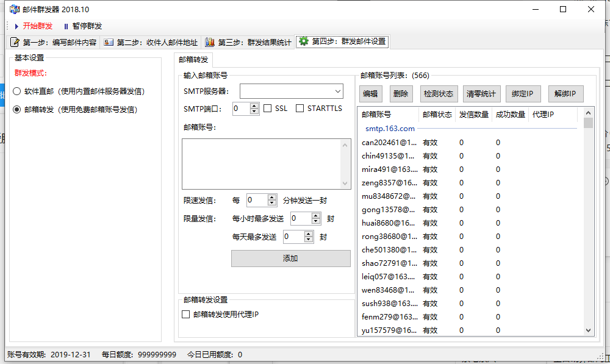The width and height of the screenshot is (610, 364).
Task: Choose the 软件直邮 radio option
Action: [16, 91]
